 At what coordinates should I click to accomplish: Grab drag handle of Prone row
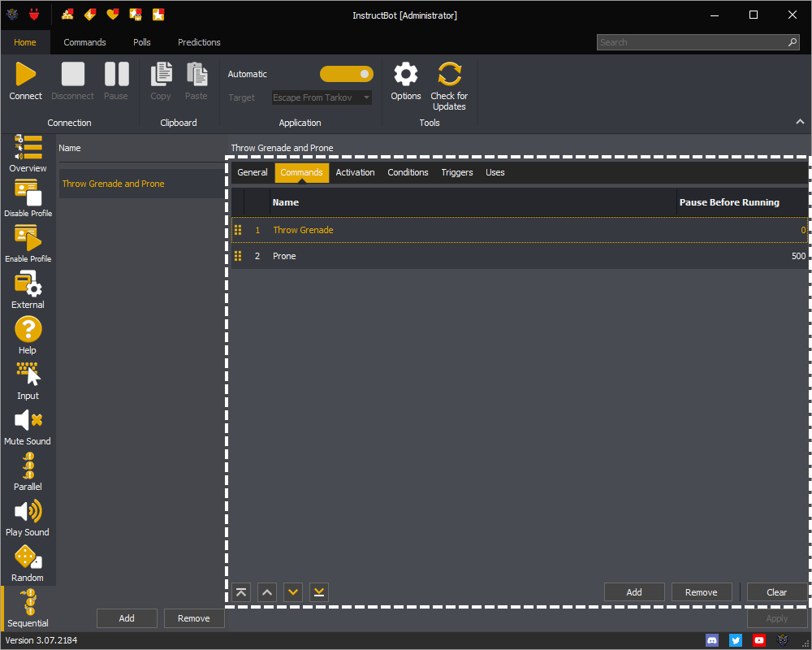238,256
